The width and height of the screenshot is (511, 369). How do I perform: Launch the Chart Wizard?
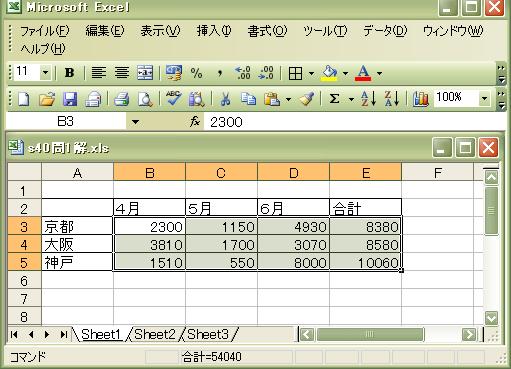420,99
